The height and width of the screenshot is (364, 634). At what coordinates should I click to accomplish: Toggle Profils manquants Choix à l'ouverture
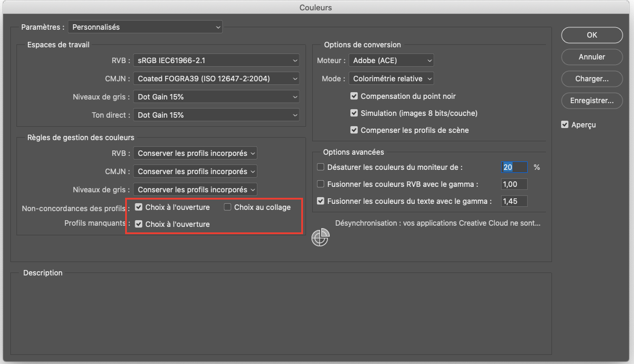tap(139, 224)
